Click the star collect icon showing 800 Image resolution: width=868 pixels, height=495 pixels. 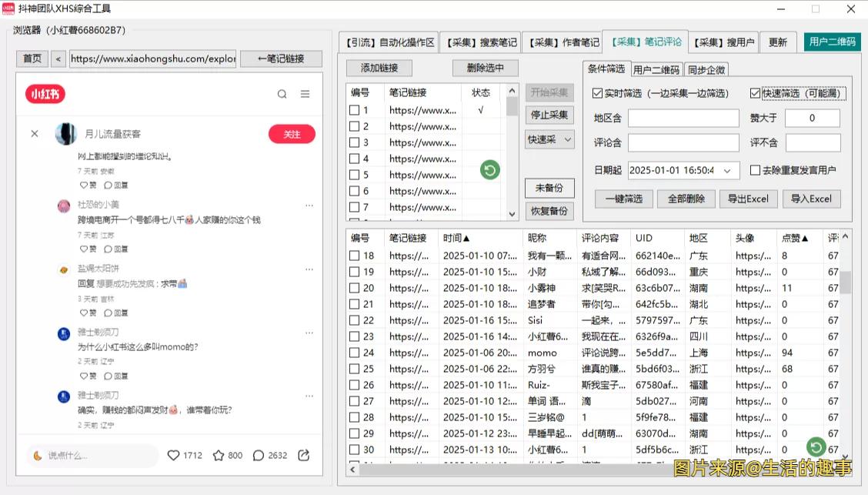click(x=219, y=455)
